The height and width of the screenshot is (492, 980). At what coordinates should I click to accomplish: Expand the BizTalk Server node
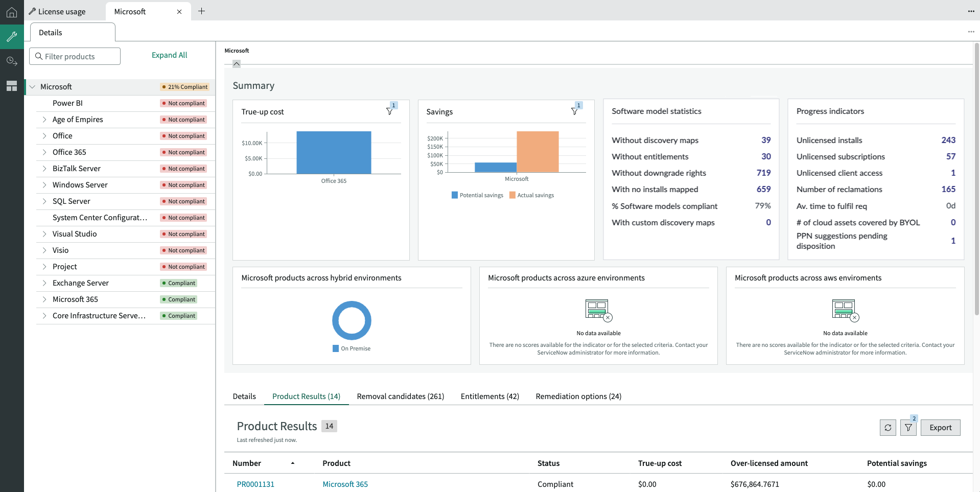44,169
